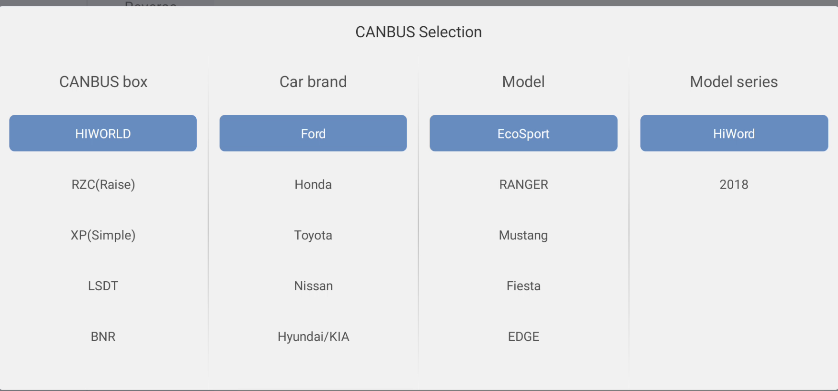Screen dimensions: 838x391
Task: Select HIWORLD in CANBUS box list
Action: pos(103,133)
